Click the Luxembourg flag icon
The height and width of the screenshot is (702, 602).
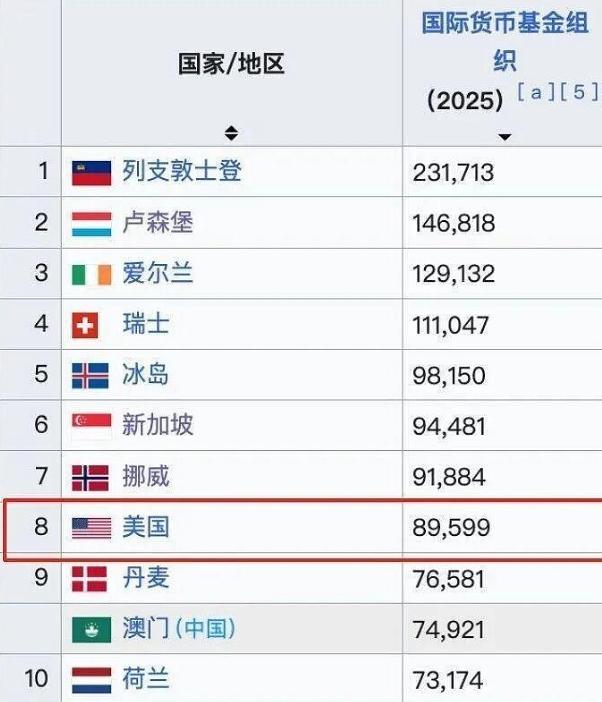91,224
